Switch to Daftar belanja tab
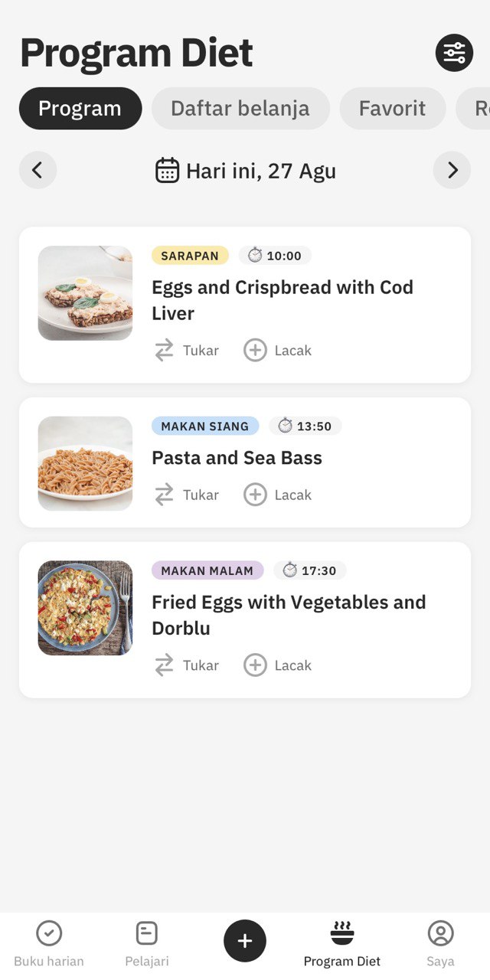 240,108
